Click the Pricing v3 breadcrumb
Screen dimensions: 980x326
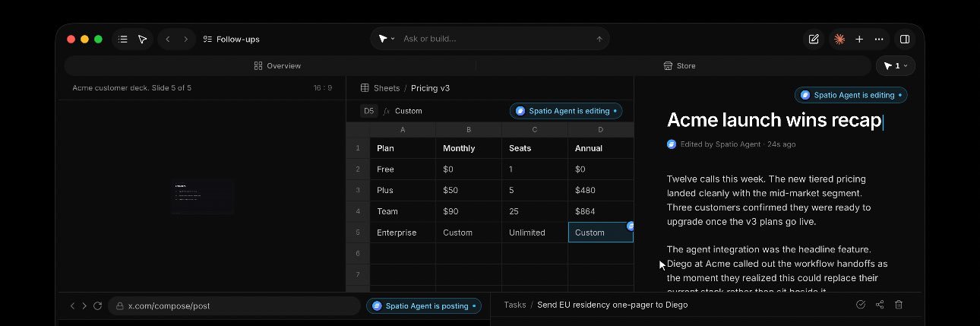430,88
